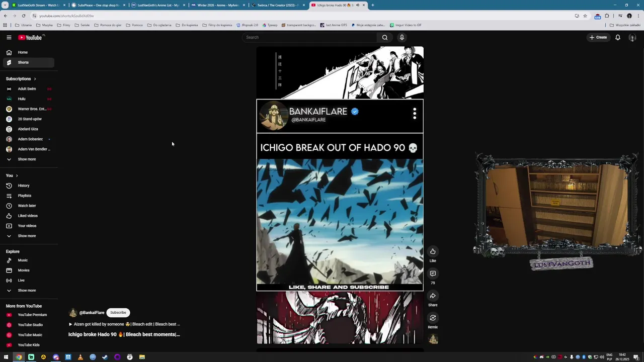The width and height of the screenshot is (644, 362).
Task: Expand the Subscriptions section header
Action: point(21,79)
